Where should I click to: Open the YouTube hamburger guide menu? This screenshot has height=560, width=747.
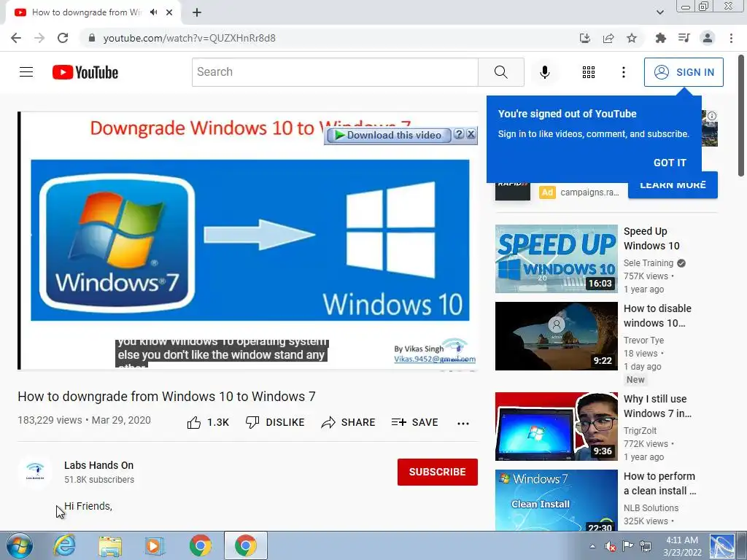(x=26, y=72)
